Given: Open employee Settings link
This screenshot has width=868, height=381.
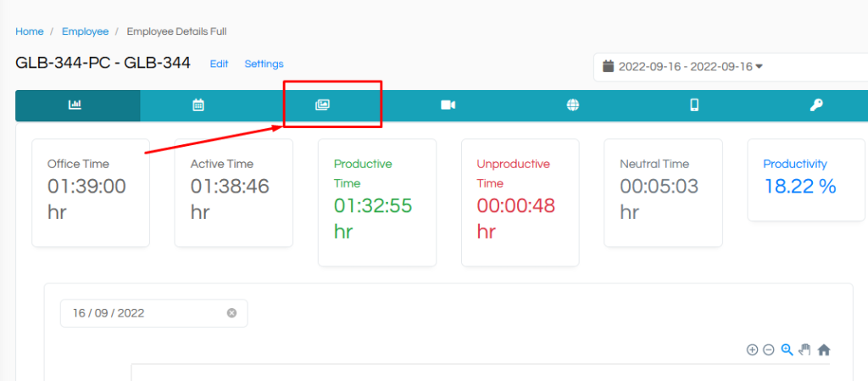Looking at the screenshot, I should pyautogui.click(x=264, y=64).
